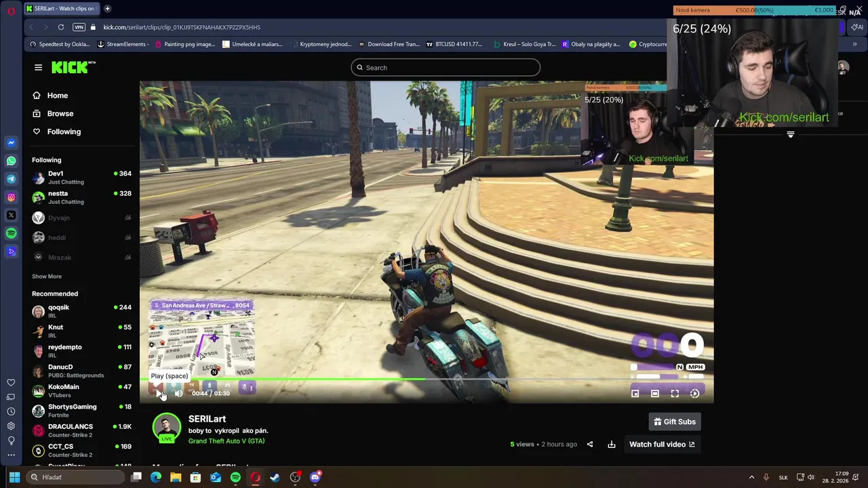868x488 pixels.
Task: Open BTCUSD bookmark
Action: (x=454, y=44)
